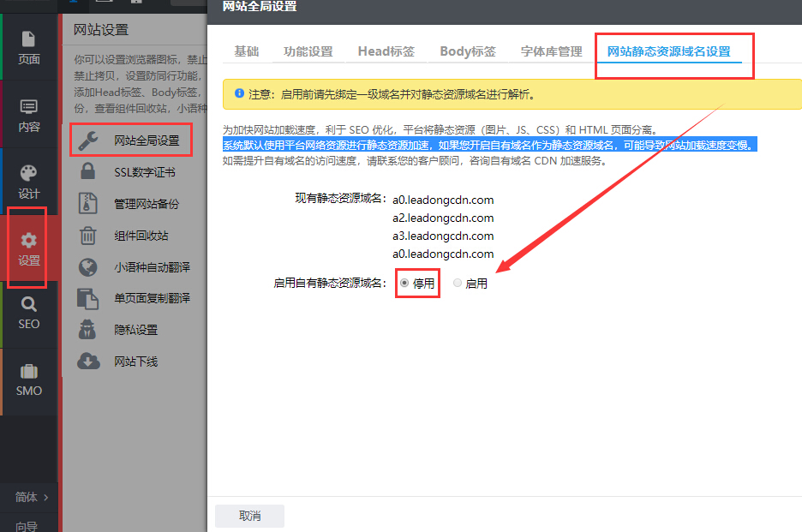
Task: Click the globe icon for 小语种自动翻译
Action: click(88, 267)
